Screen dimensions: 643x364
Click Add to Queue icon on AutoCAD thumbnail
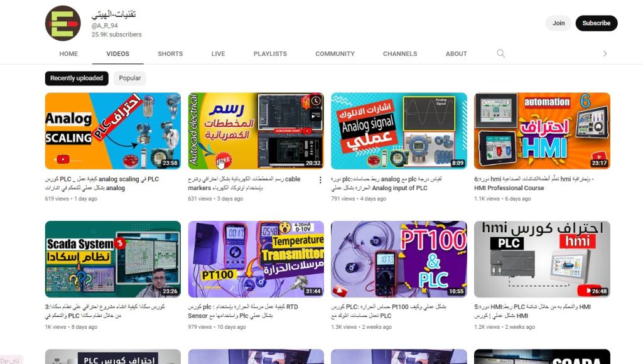pyautogui.click(x=316, y=116)
